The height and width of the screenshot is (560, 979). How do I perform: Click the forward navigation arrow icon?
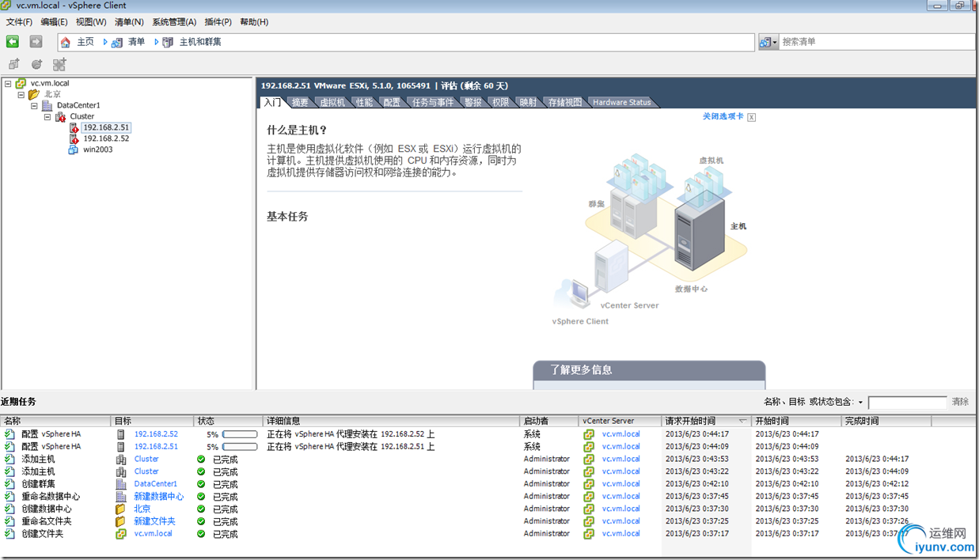(35, 42)
